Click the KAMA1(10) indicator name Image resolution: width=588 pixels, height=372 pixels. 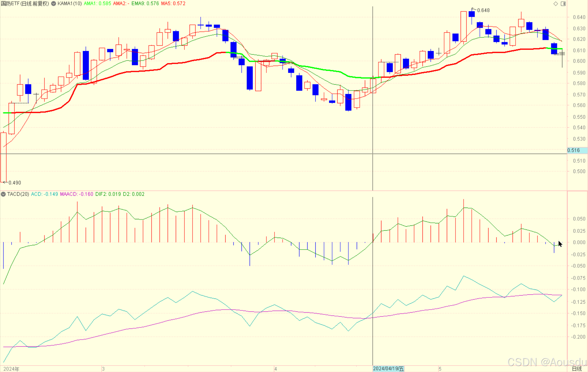coord(70,4)
